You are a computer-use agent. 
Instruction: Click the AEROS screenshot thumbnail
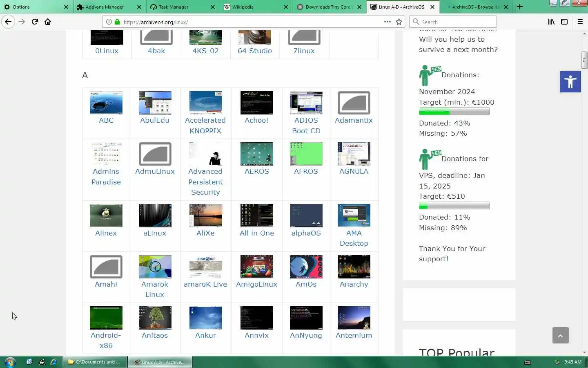pyautogui.click(x=256, y=154)
